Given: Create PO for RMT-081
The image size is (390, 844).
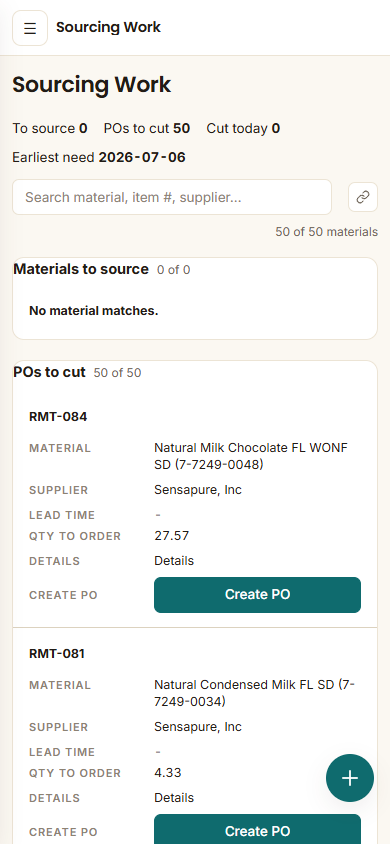Looking at the screenshot, I should (258, 832).
